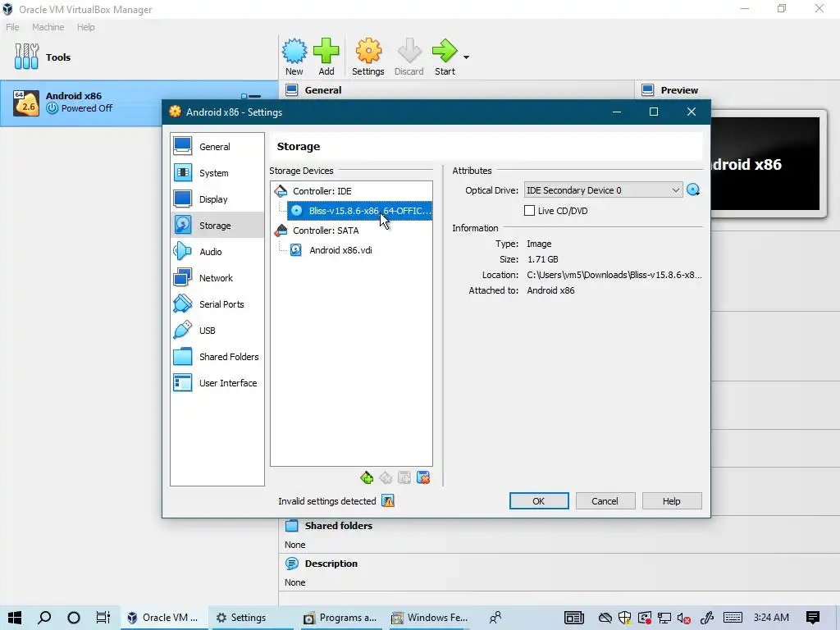Switch to Programs and Features taskbar item

pos(340,618)
